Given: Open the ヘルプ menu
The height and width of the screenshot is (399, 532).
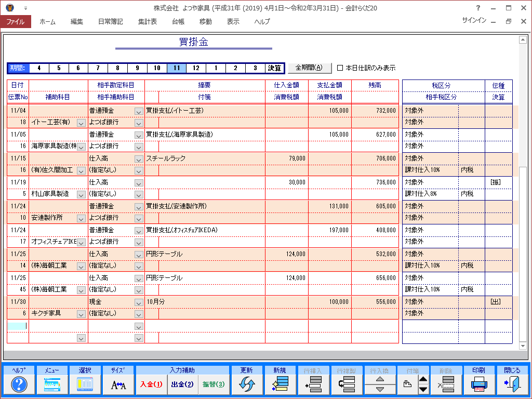Looking at the screenshot, I should (262, 21).
